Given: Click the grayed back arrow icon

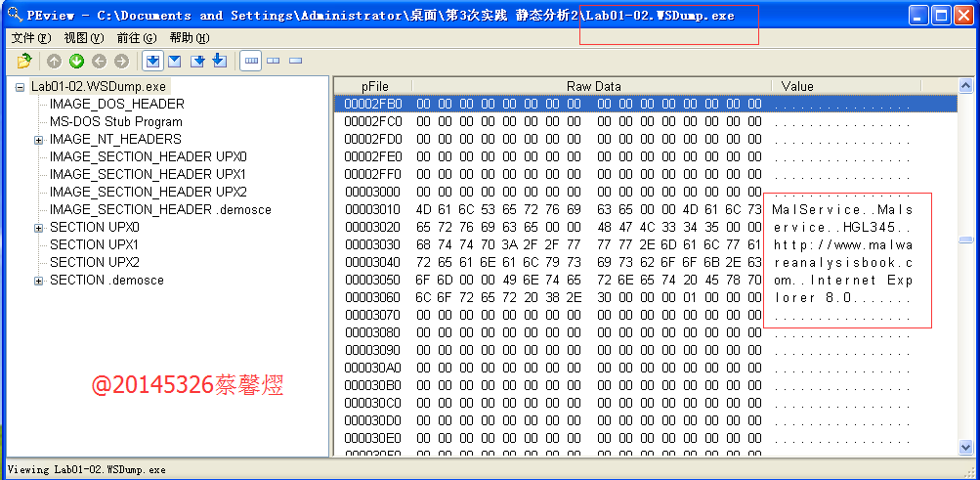Looking at the screenshot, I should coord(99,62).
